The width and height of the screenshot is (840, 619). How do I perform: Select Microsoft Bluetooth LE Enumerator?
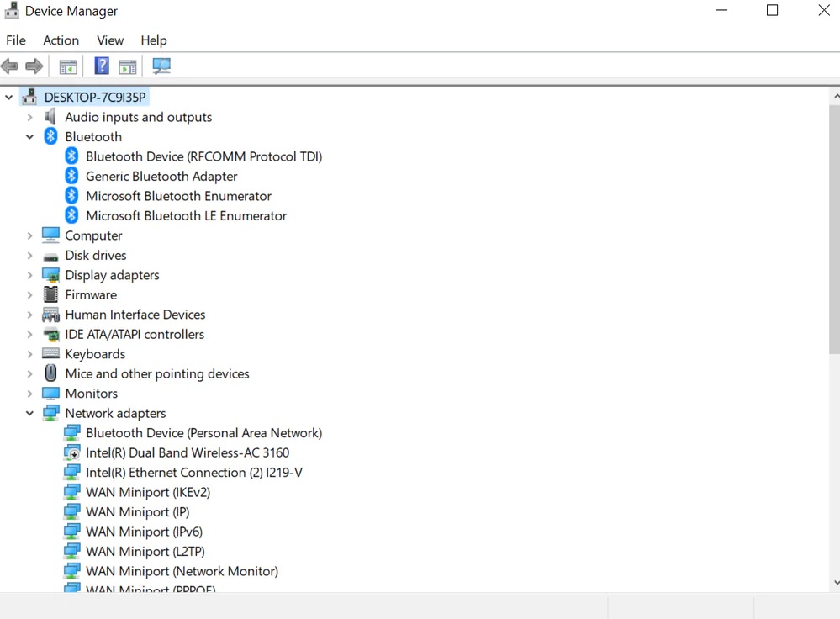186,216
